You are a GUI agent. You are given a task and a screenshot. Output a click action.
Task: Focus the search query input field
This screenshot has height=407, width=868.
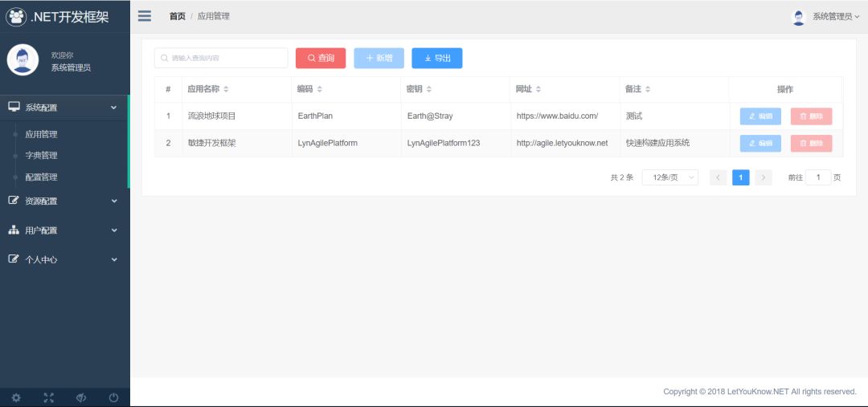221,58
